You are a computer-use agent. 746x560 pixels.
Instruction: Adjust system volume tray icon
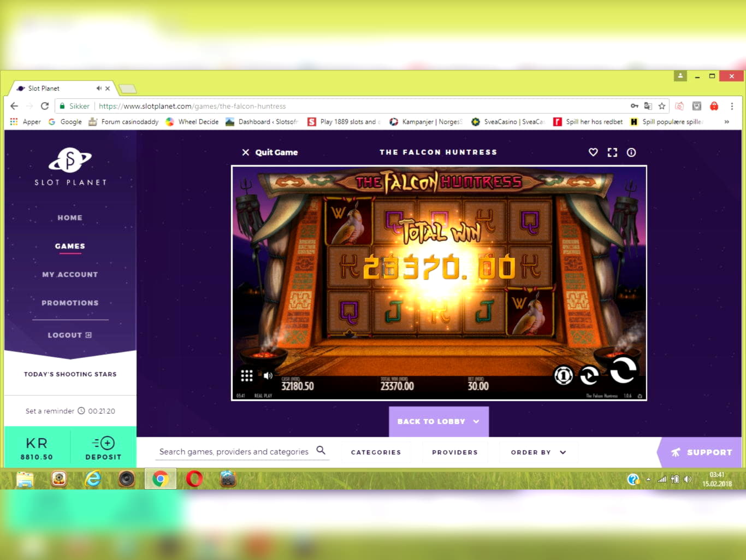pyautogui.click(x=688, y=479)
